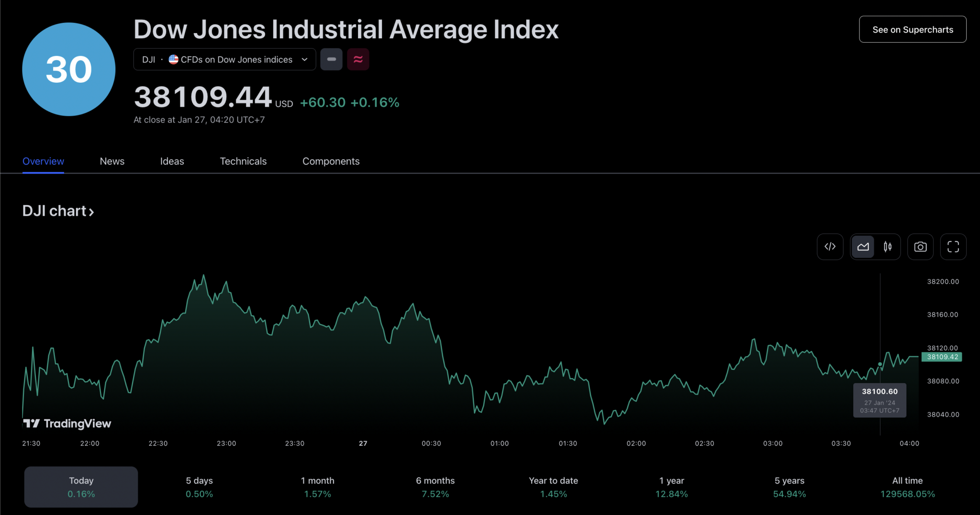Select the Today range toggle
The height and width of the screenshot is (515, 980).
[80, 486]
